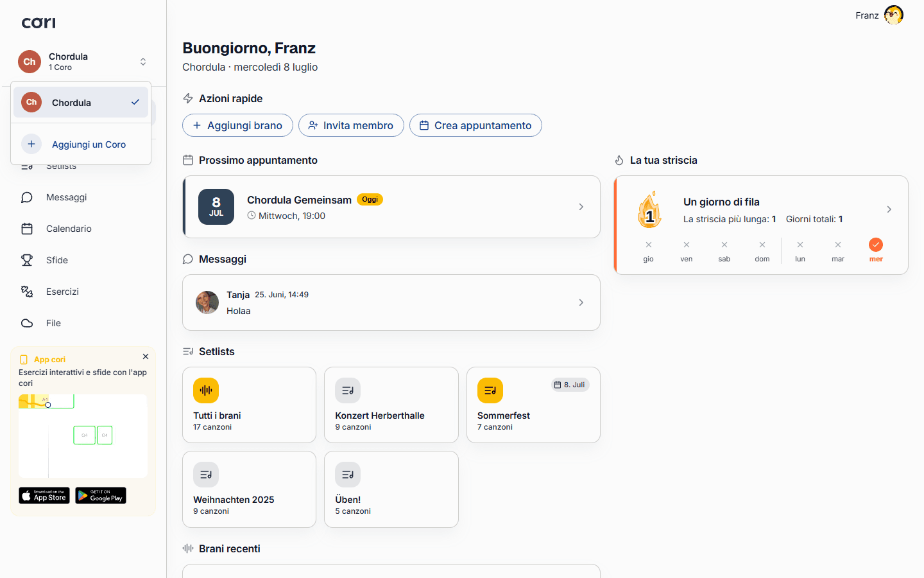Click the Weihnachten 2025 setlist icon
Screen dimensions: 924x578
pyautogui.click(x=206, y=475)
